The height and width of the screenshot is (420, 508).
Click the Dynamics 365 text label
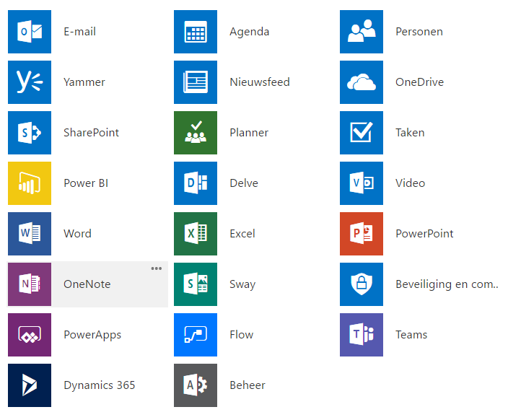click(x=99, y=385)
